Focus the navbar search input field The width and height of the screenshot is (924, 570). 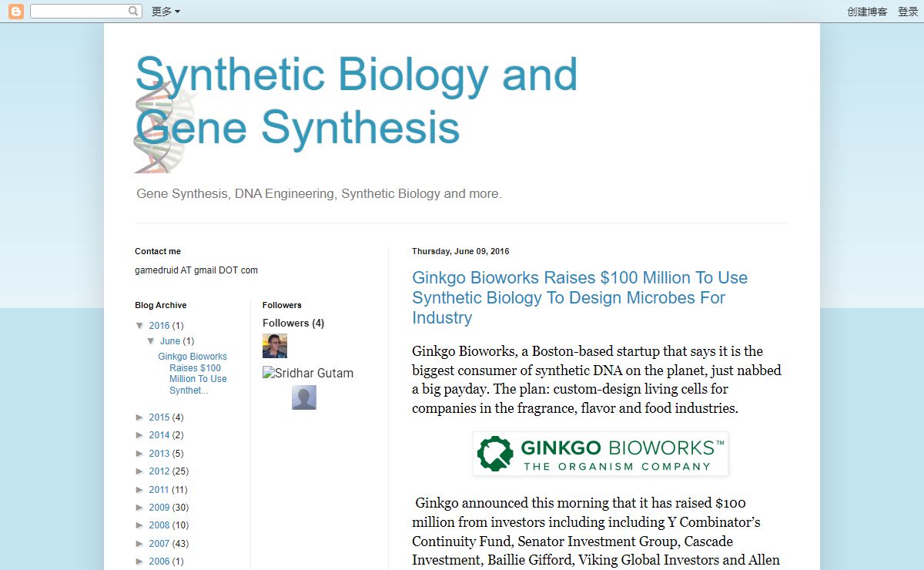79,12
